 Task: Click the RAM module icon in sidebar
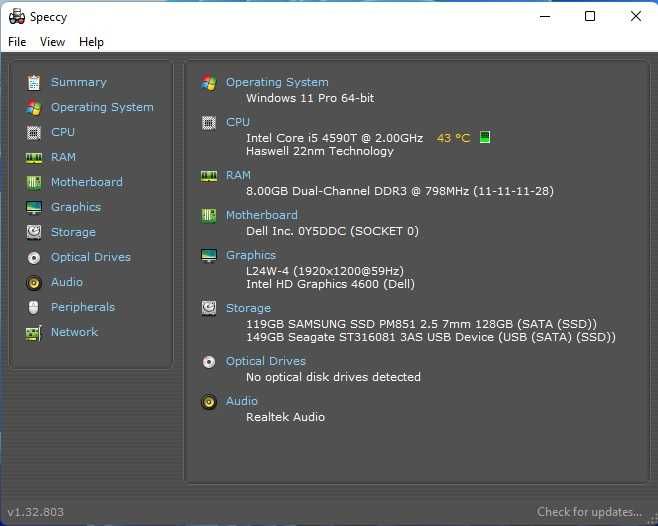[34, 158]
